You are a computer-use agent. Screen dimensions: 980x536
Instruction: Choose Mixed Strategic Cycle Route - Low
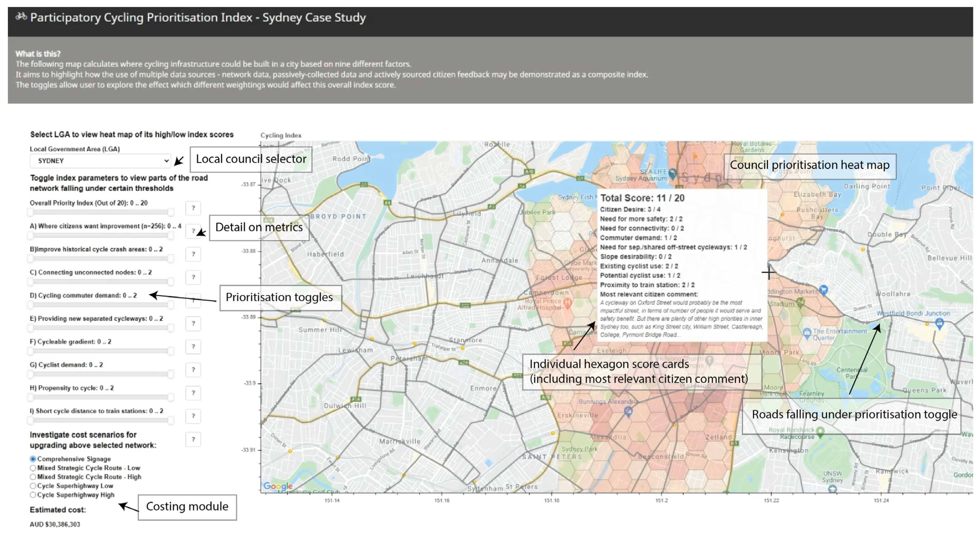coord(33,468)
